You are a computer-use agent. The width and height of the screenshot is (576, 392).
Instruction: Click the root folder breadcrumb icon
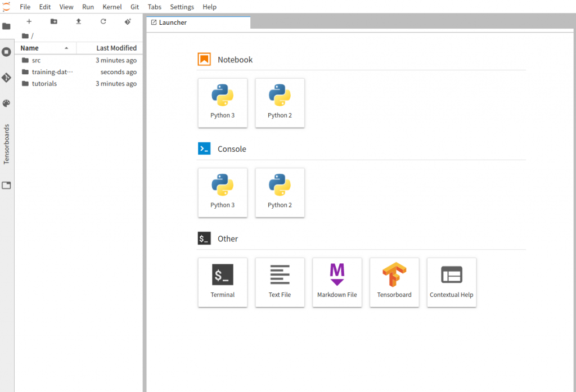coord(25,36)
